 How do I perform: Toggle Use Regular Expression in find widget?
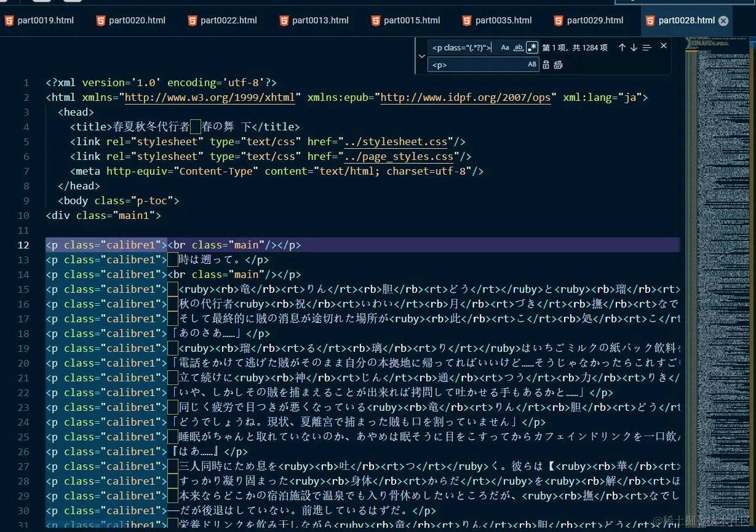point(532,47)
